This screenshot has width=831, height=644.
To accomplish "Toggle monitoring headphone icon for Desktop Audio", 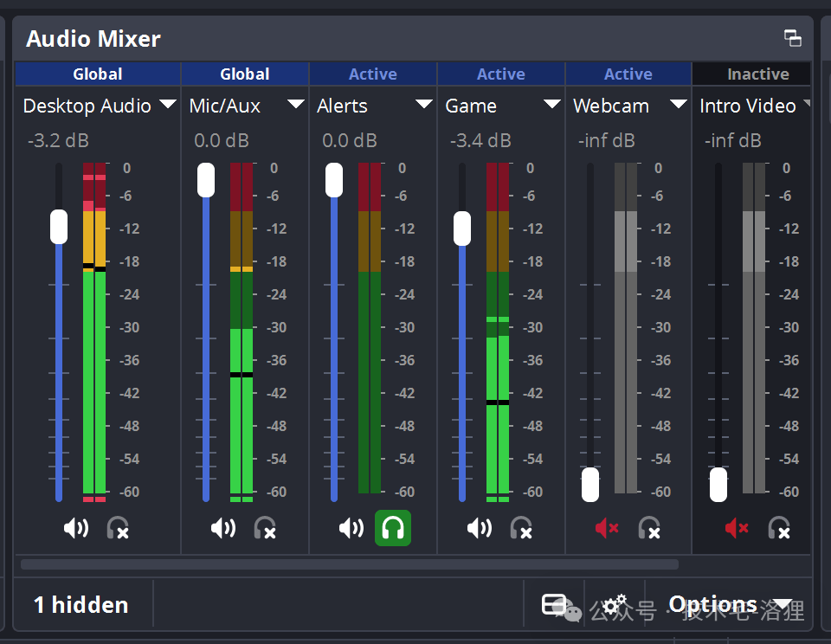I will pos(118,528).
